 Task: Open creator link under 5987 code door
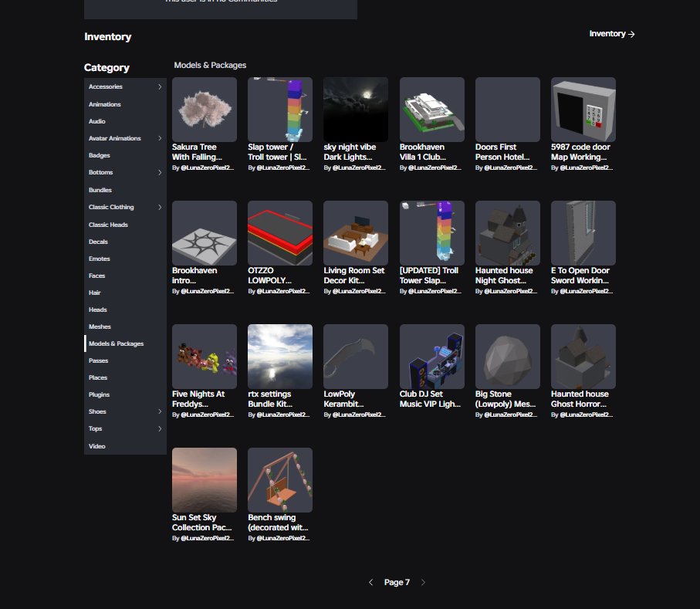click(x=586, y=167)
